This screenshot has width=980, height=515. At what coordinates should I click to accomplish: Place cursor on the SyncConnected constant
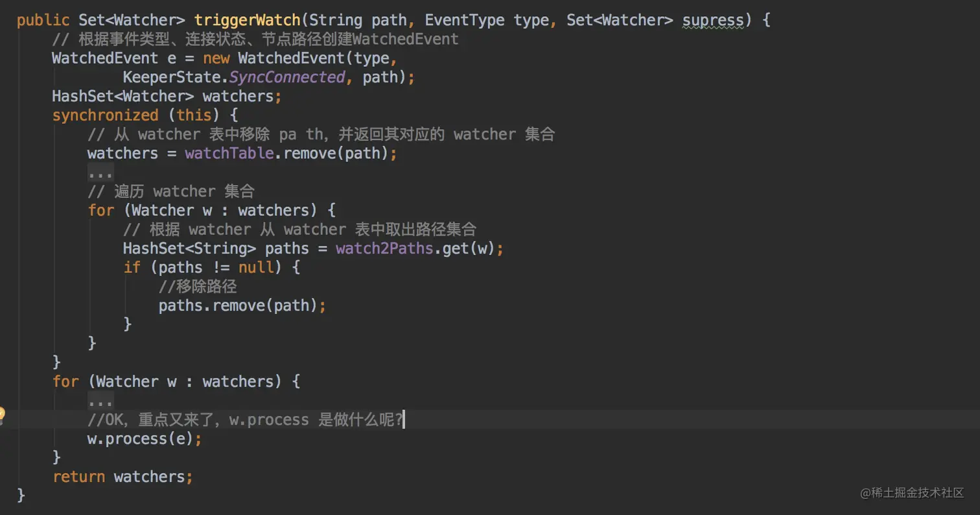pos(287,77)
